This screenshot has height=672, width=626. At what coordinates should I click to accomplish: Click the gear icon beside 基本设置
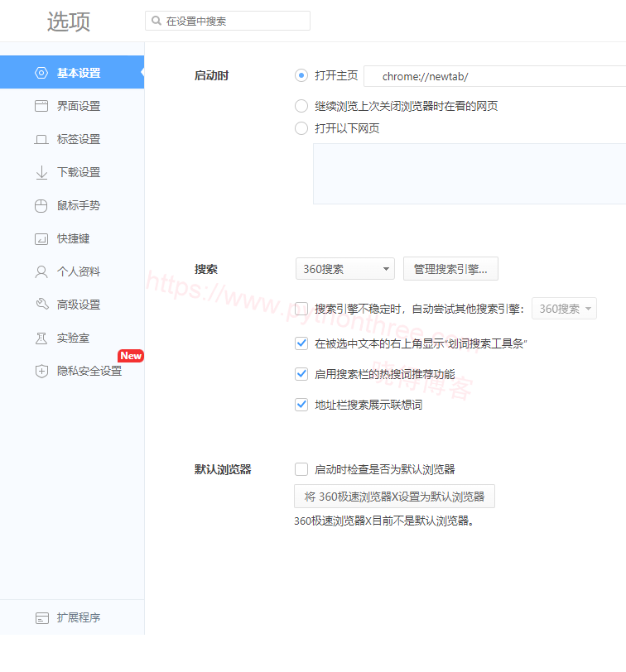click(x=41, y=73)
